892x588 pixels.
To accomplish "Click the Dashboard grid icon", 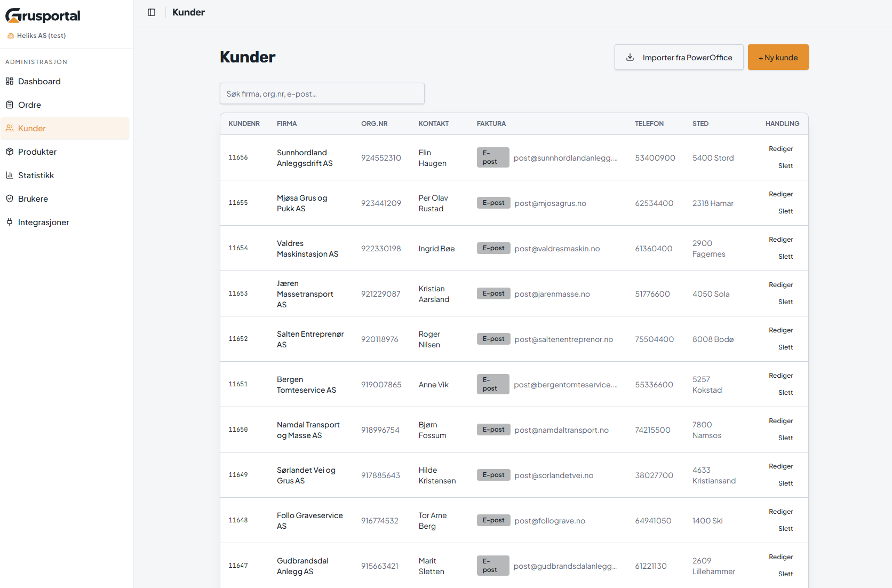I will click(10, 81).
